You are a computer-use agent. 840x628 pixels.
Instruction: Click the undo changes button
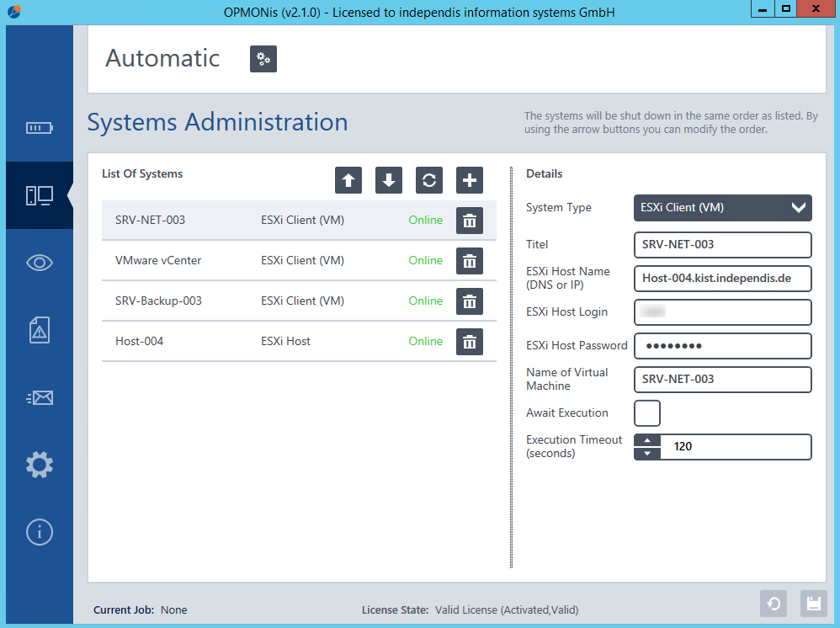pos(774,604)
